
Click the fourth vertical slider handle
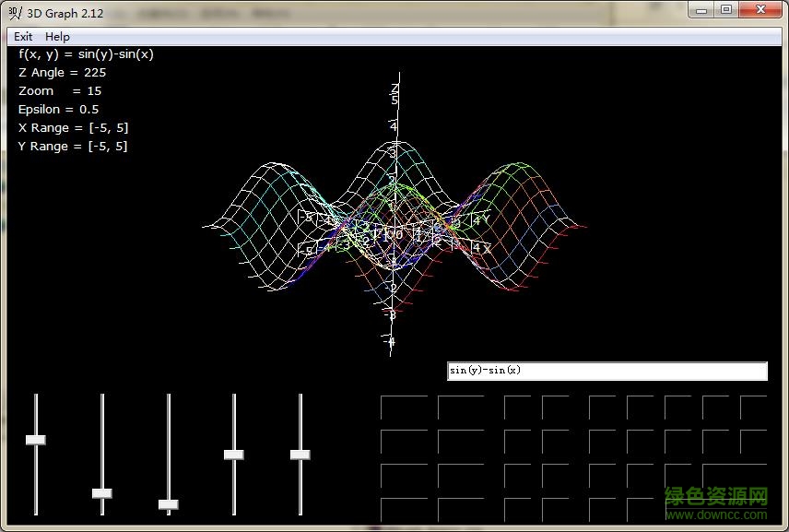[x=234, y=453]
